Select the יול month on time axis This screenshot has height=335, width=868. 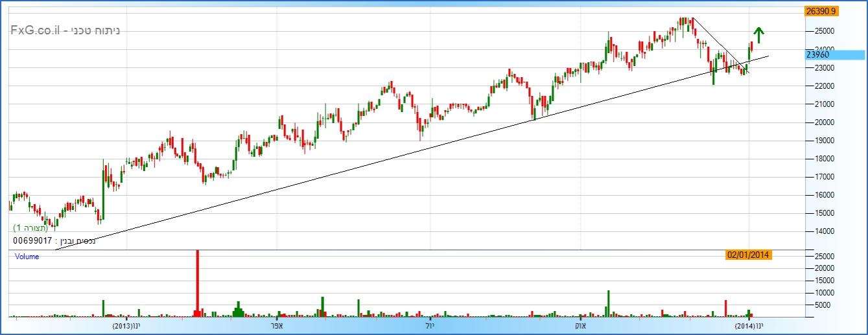429,325
